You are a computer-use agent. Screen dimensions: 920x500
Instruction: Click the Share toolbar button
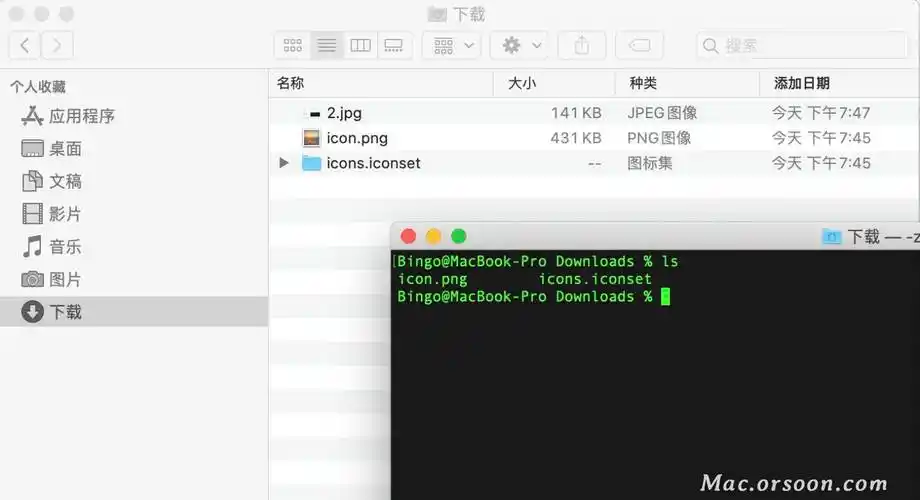[x=581, y=45]
